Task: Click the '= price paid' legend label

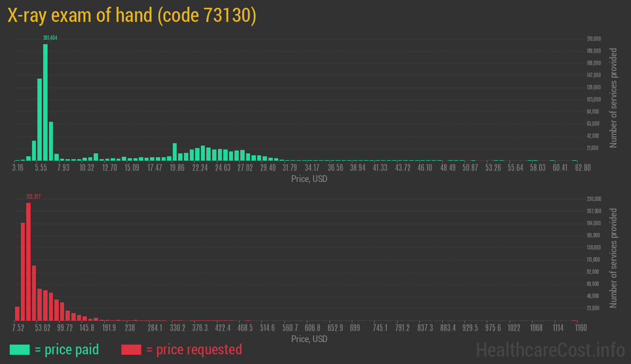Action: point(66,349)
